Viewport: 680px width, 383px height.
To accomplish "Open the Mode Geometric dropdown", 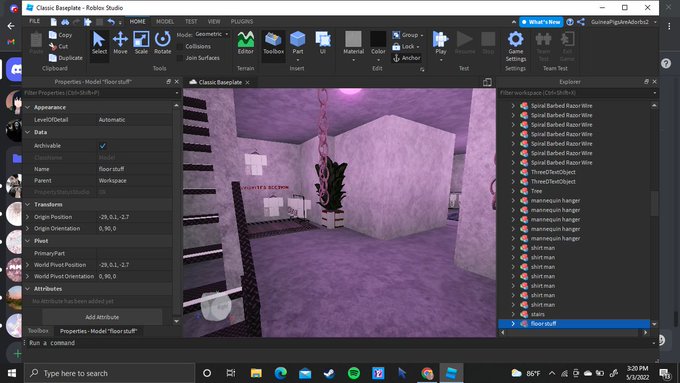I will (x=212, y=34).
